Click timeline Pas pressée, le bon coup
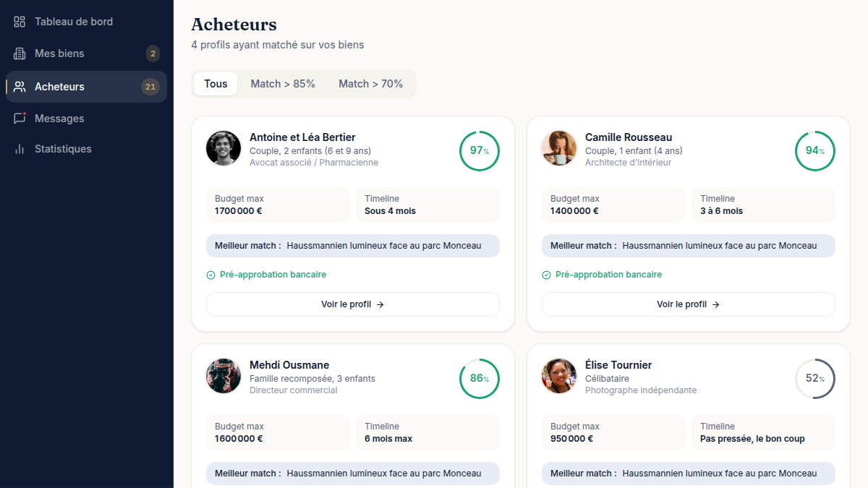Viewport: 868px width, 488px height. point(752,439)
